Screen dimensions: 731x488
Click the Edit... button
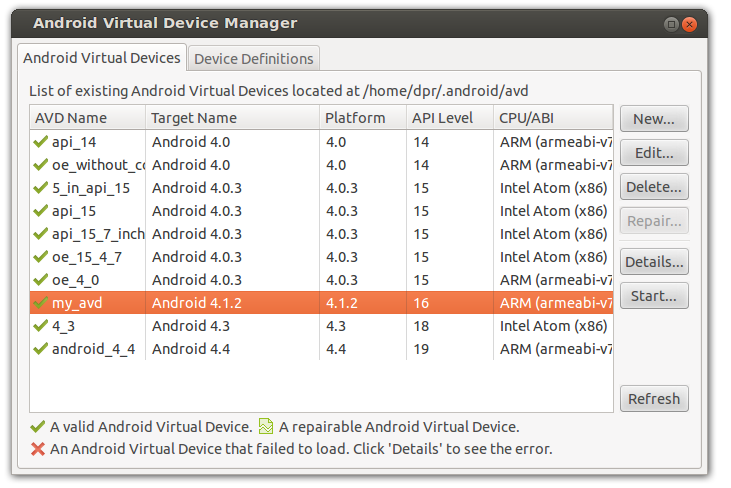654,153
